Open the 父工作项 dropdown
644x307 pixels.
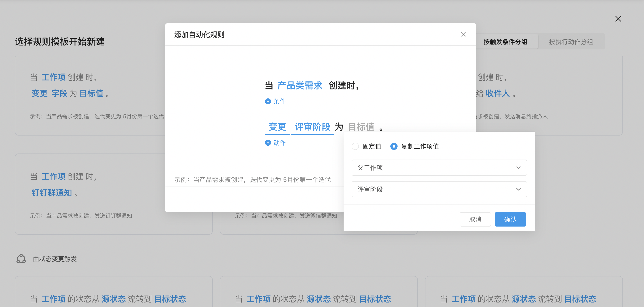pos(439,168)
